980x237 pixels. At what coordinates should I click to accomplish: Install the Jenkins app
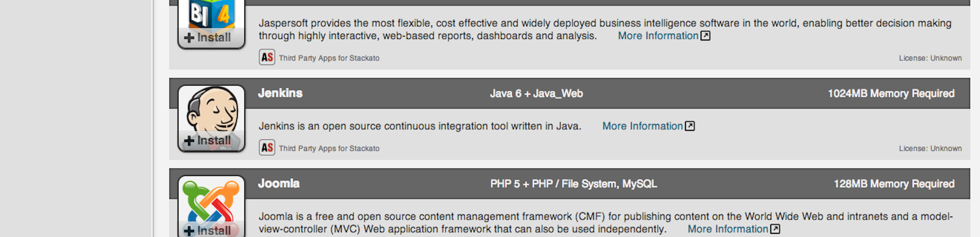(208, 140)
